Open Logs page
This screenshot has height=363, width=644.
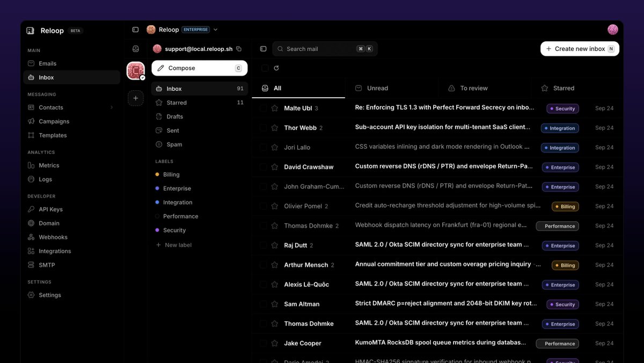coord(71,179)
